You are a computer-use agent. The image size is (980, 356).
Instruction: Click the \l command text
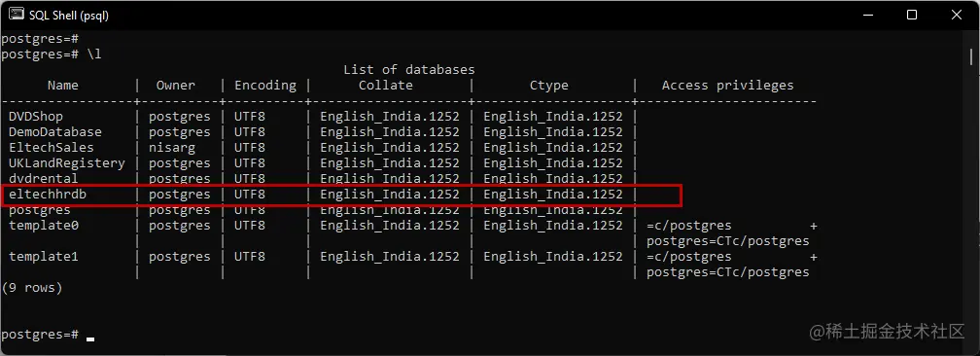coord(93,54)
